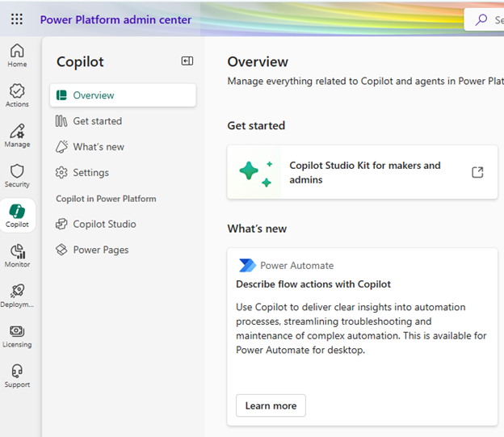Open Manage in the left rail
The height and width of the screenshot is (437, 504).
point(17,136)
